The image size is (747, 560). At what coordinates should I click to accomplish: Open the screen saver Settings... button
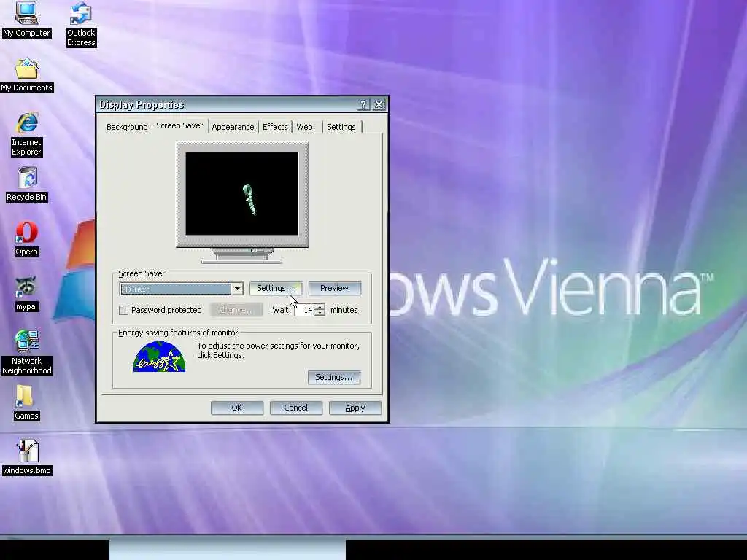(276, 288)
